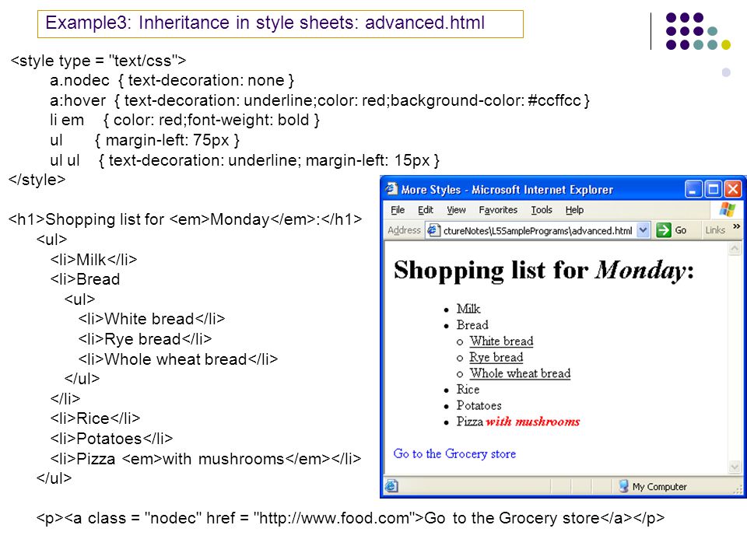Viewport: 747px width, 560px height.
Task: Follow the Go to the Grocery store link
Action: point(454,453)
